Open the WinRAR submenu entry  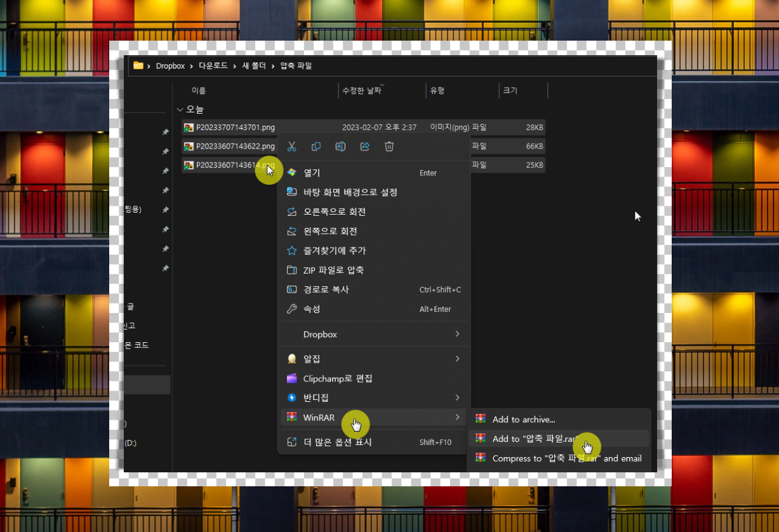[374, 417]
